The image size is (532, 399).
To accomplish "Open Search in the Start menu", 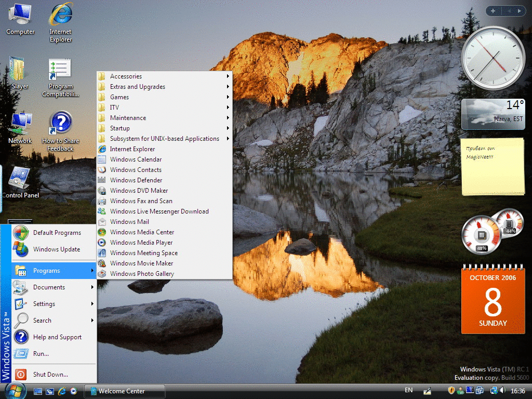I will [x=54, y=320].
